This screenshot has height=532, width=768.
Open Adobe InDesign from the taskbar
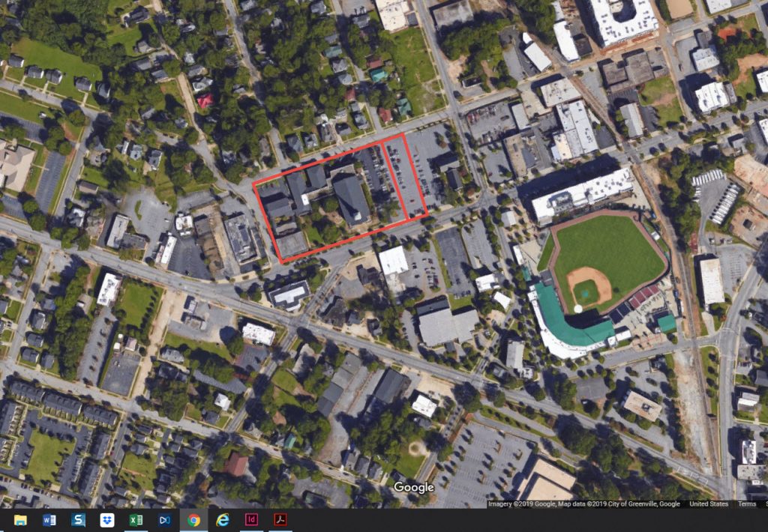click(252, 520)
